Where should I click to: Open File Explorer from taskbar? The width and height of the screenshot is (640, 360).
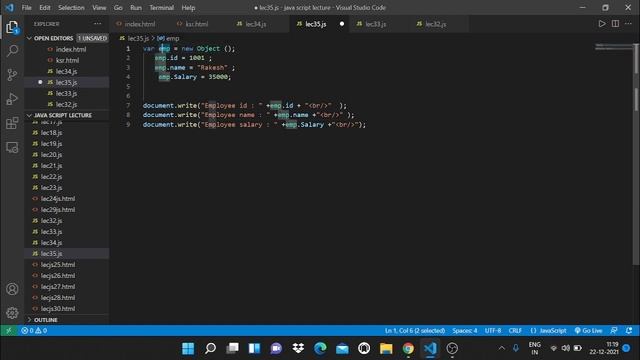[386, 349]
